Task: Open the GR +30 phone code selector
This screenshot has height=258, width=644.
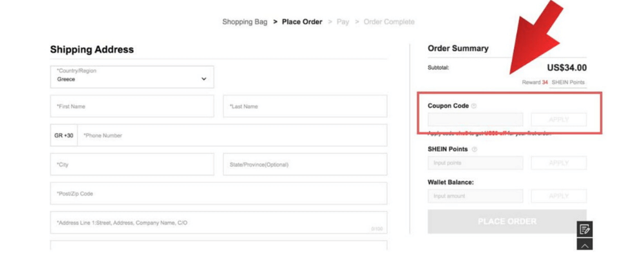Action: 64,135
